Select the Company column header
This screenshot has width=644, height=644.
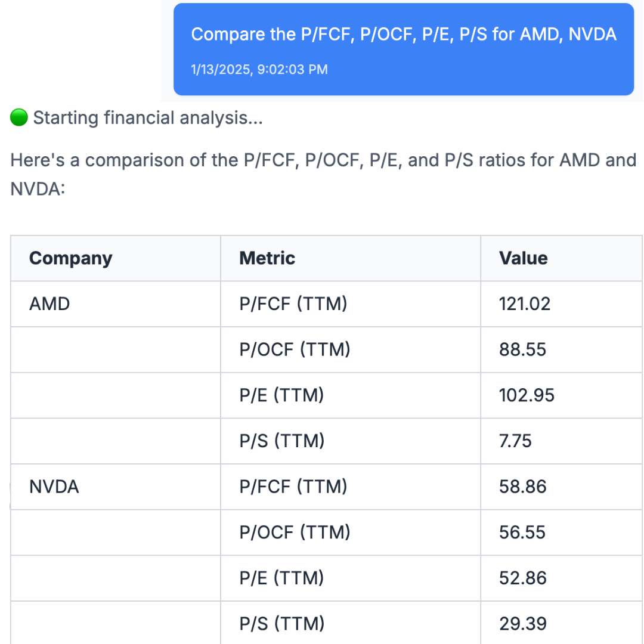point(71,258)
